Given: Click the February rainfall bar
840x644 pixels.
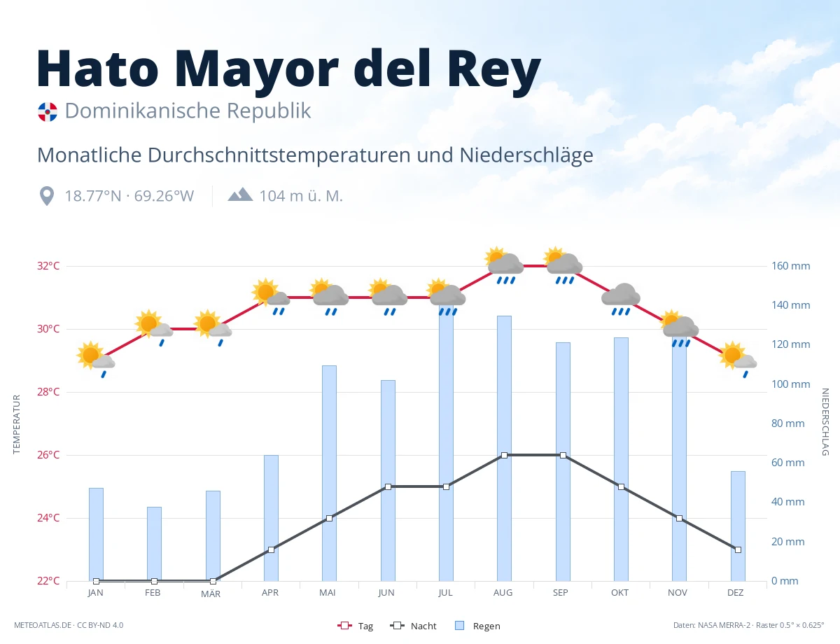Looking at the screenshot, I should [154, 544].
